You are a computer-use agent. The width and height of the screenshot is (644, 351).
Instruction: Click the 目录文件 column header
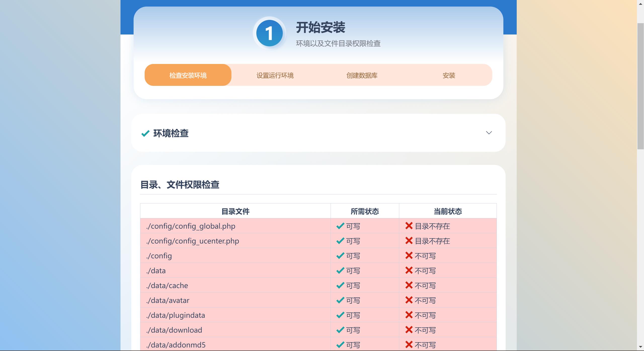(x=235, y=211)
